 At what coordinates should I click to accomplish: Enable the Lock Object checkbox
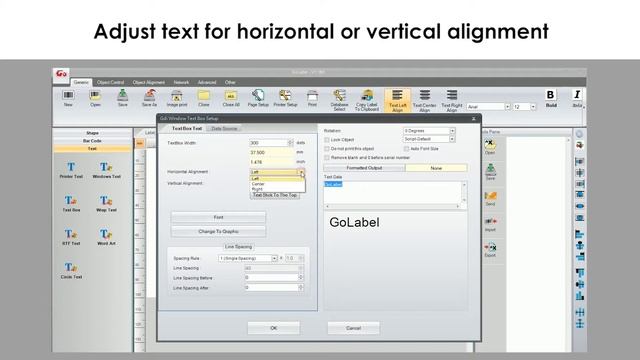[x=327, y=140]
